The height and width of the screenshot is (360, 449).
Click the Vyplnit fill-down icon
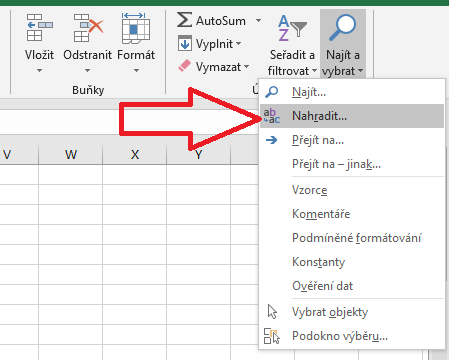(x=185, y=43)
